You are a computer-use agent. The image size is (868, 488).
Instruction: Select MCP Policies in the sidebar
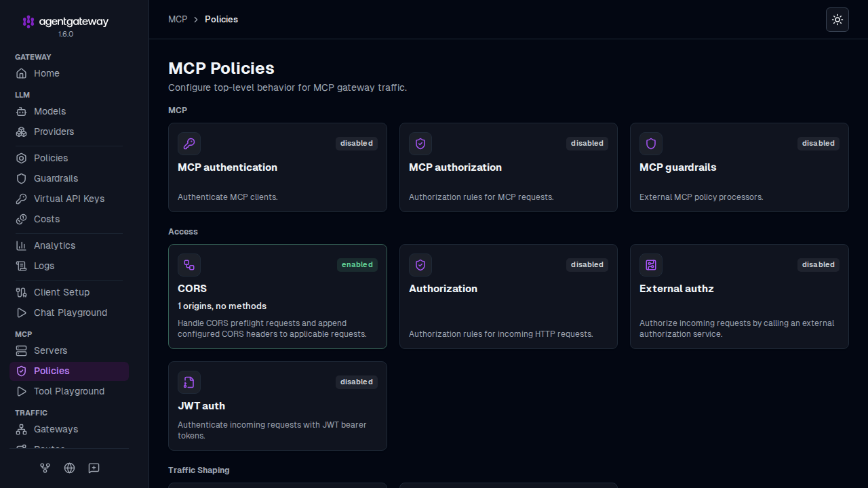(69, 371)
